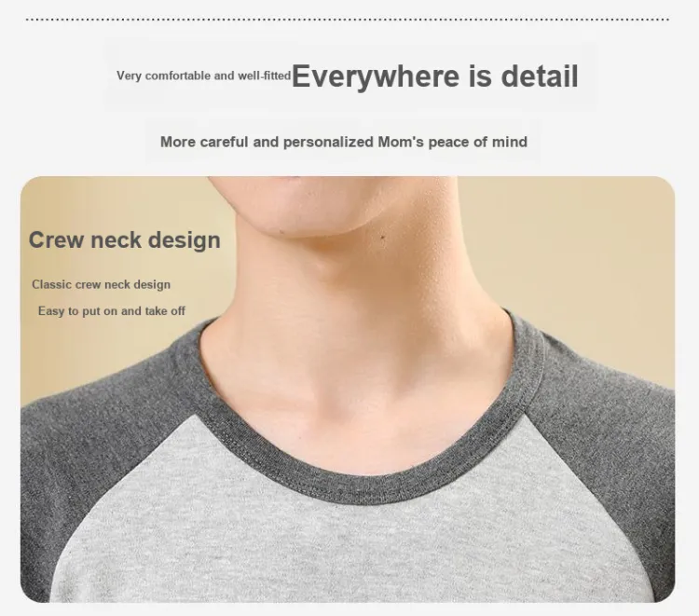The width and height of the screenshot is (699, 616).
Task: Click the "Everywhere is detail" heading
Action: click(x=435, y=76)
